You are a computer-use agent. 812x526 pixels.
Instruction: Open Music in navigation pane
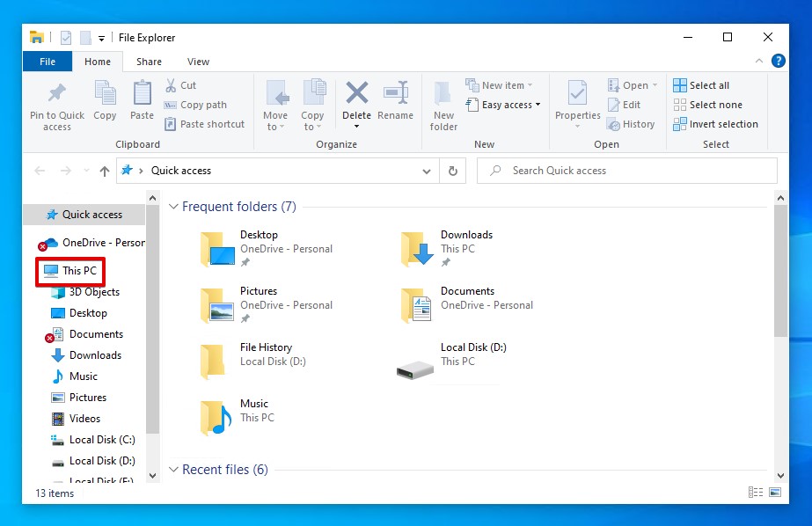tap(74, 376)
